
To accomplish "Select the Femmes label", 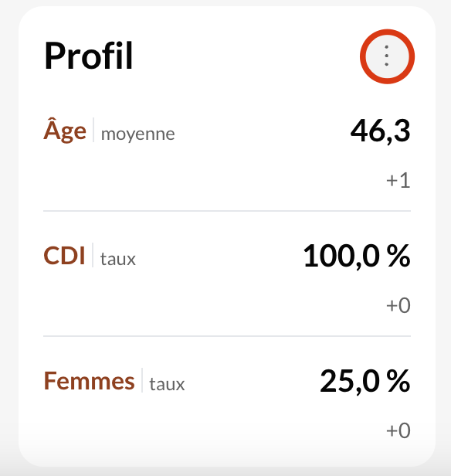I will click(89, 381).
